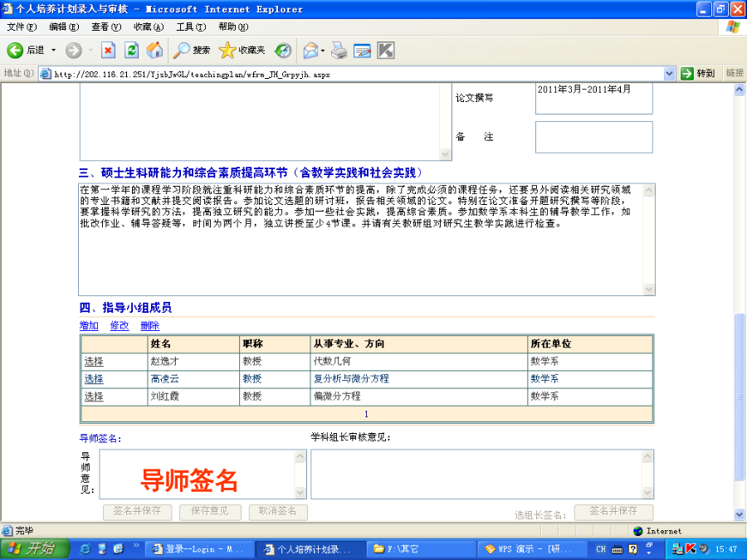Screen dimensions: 747x560
Task: Click in the 备注 remarks text box
Action: [x=593, y=137]
